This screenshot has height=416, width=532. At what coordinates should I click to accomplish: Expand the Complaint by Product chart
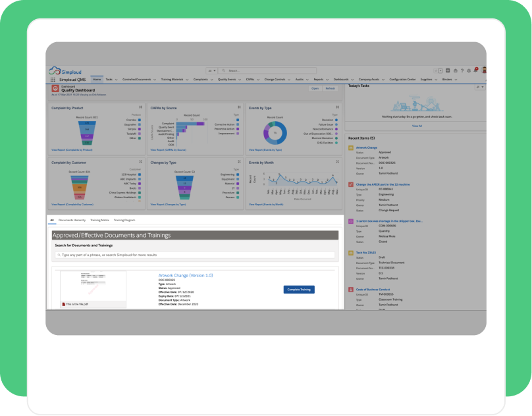(140, 107)
